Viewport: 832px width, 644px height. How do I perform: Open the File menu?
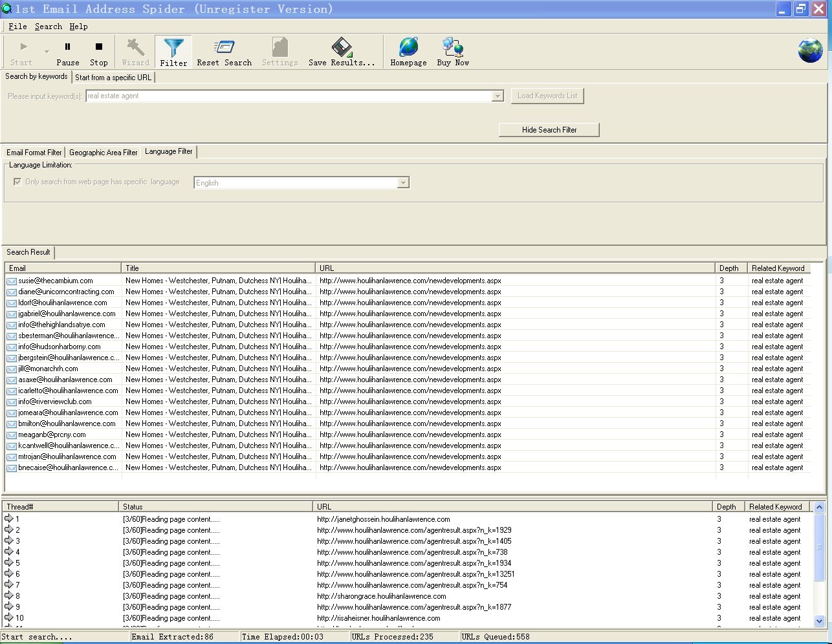[x=17, y=27]
